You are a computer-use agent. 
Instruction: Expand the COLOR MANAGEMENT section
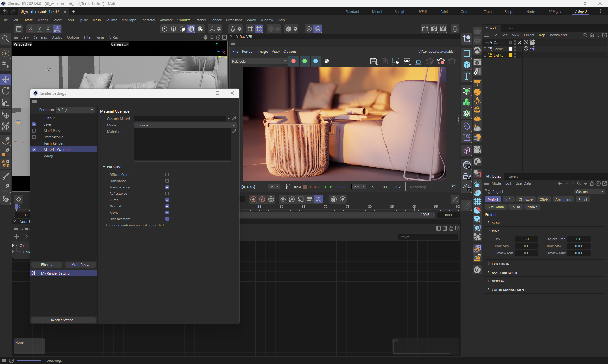pyautogui.click(x=508, y=290)
